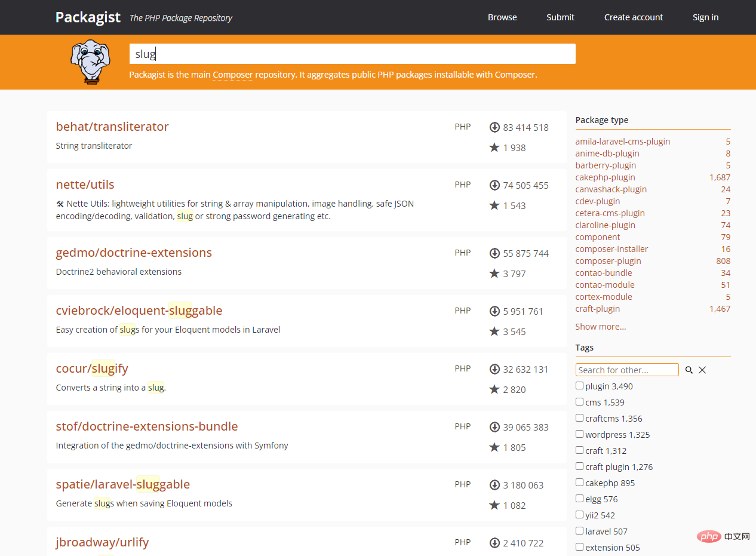Go to Create account
Image resolution: width=756 pixels, height=556 pixels.
point(634,17)
